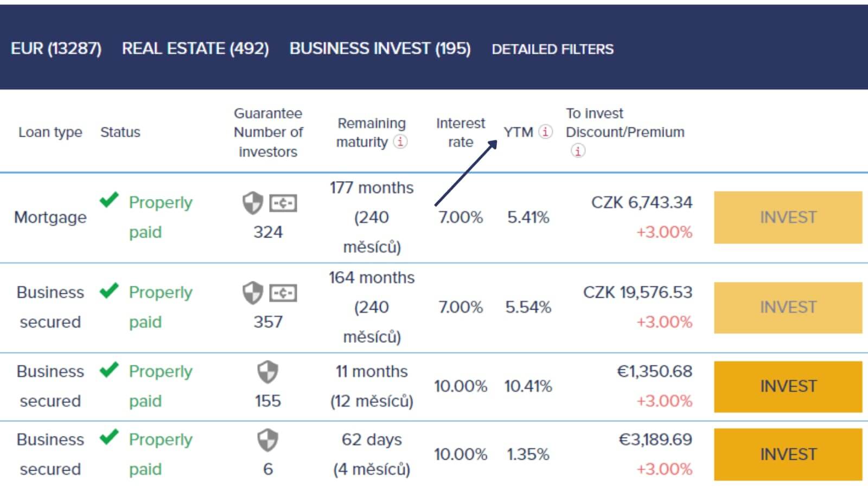Click the currency icon in Mortgage row

point(283,203)
